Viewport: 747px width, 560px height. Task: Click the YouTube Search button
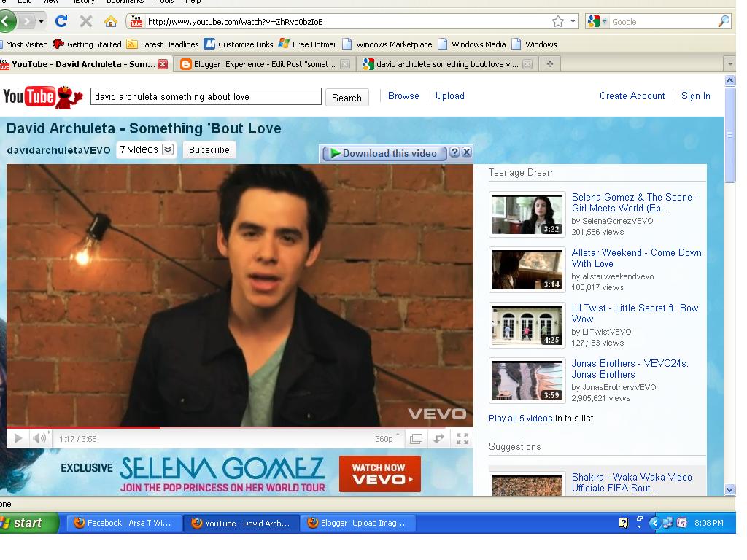click(x=347, y=98)
